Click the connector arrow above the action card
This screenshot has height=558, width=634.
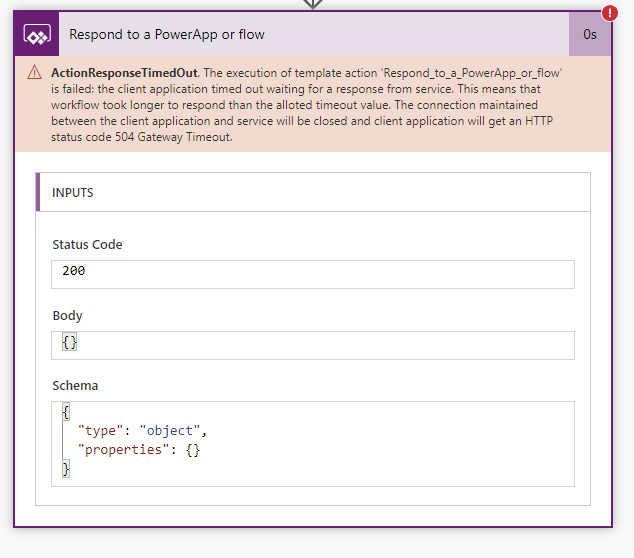click(313, 4)
